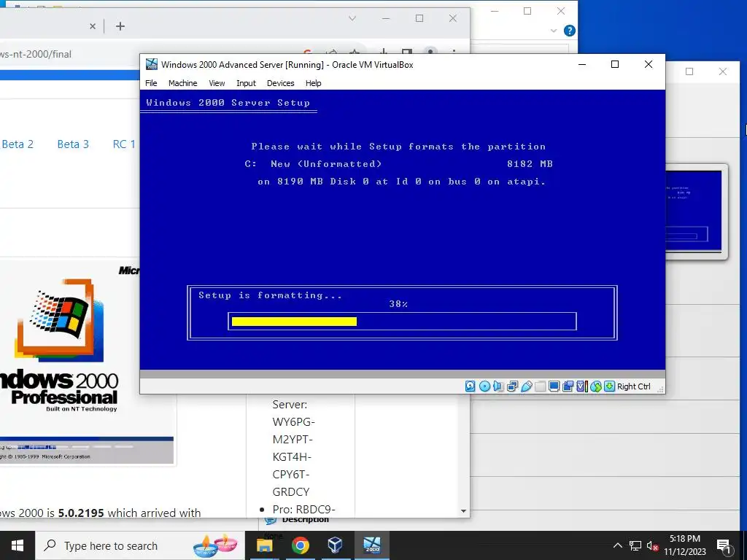Click the display settings indicator icon
The width and height of the screenshot is (747, 560).
(x=554, y=386)
